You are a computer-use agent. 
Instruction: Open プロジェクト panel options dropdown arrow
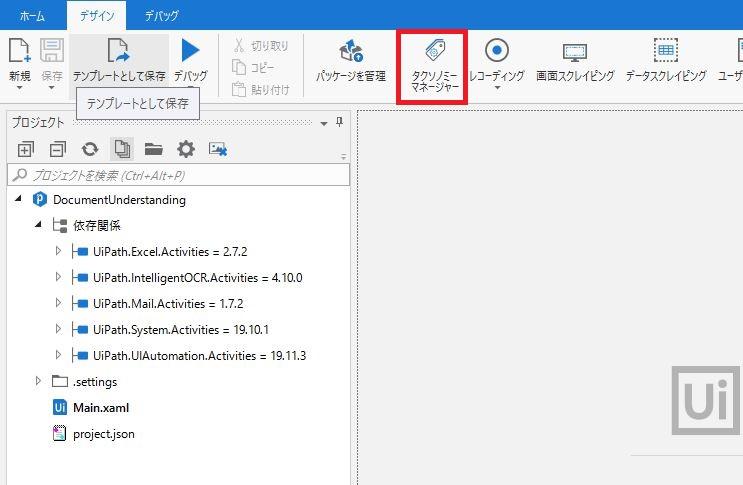tap(324, 124)
